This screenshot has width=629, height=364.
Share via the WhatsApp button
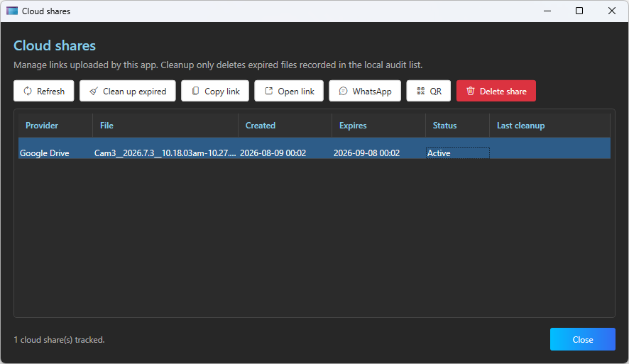pyautogui.click(x=365, y=91)
